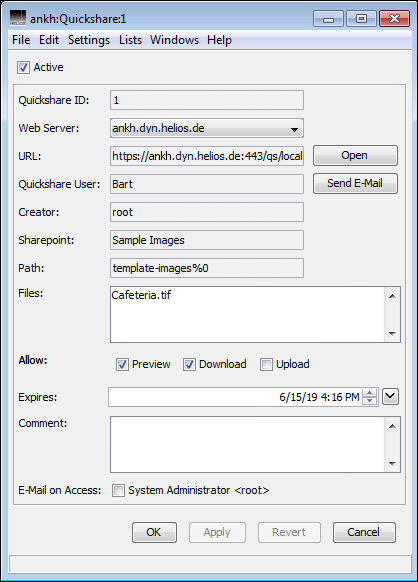Uncheck the Active checkbox
This screenshot has height=582, width=418.
tap(23, 68)
